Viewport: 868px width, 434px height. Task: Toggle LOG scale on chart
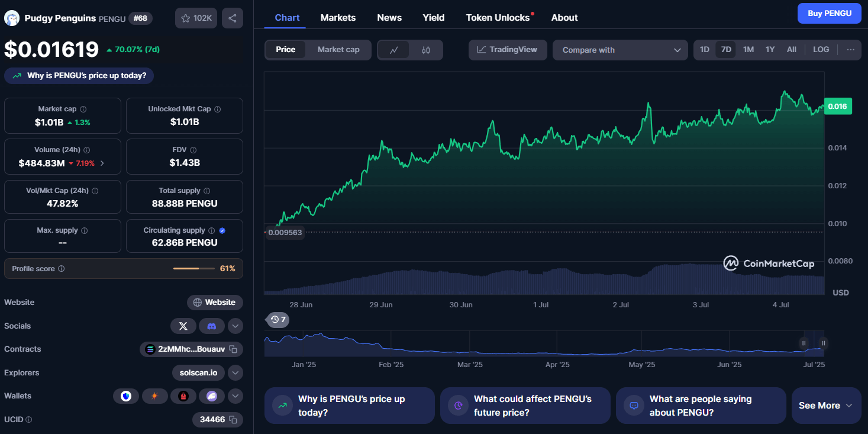[x=821, y=50]
